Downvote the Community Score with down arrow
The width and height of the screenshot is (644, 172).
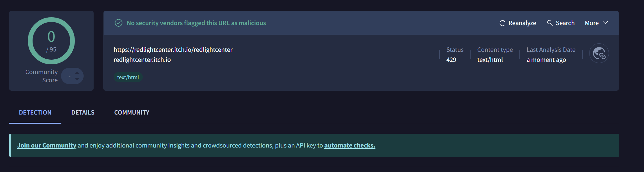77,79
